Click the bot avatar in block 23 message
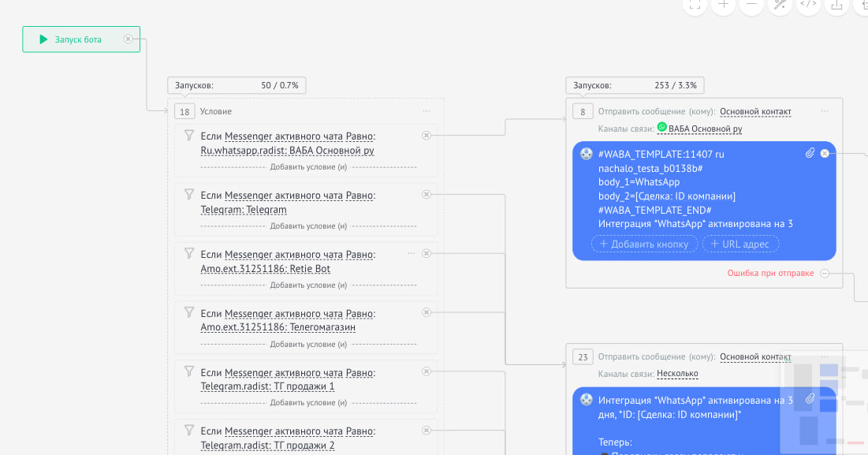This screenshot has width=868, height=455. pos(587,400)
